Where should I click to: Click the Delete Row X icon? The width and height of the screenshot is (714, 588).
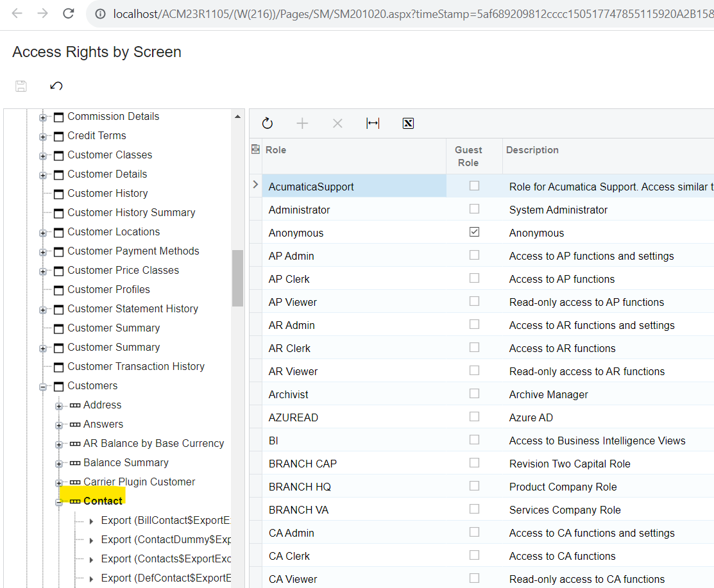(x=337, y=123)
